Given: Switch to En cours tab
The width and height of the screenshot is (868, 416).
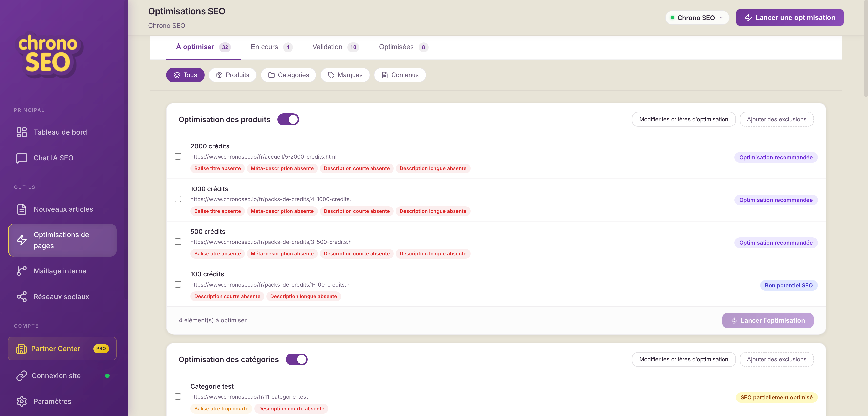Looking at the screenshot, I should pos(271,47).
